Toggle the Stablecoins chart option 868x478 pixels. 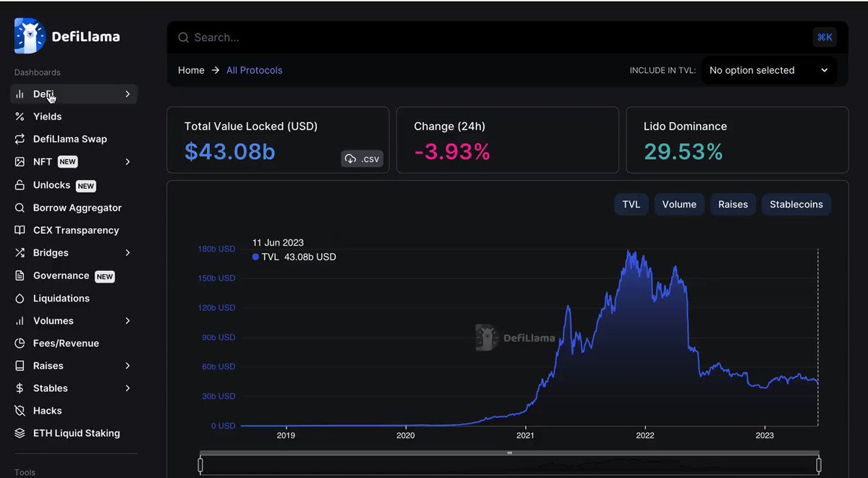(x=796, y=205)
